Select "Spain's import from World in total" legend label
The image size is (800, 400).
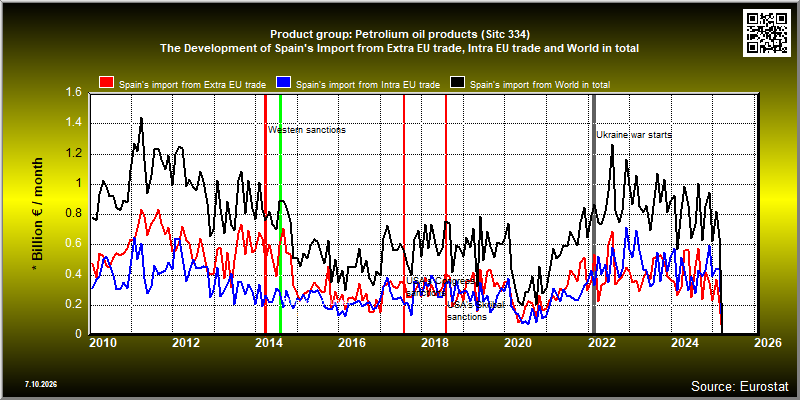coord(540,85)
